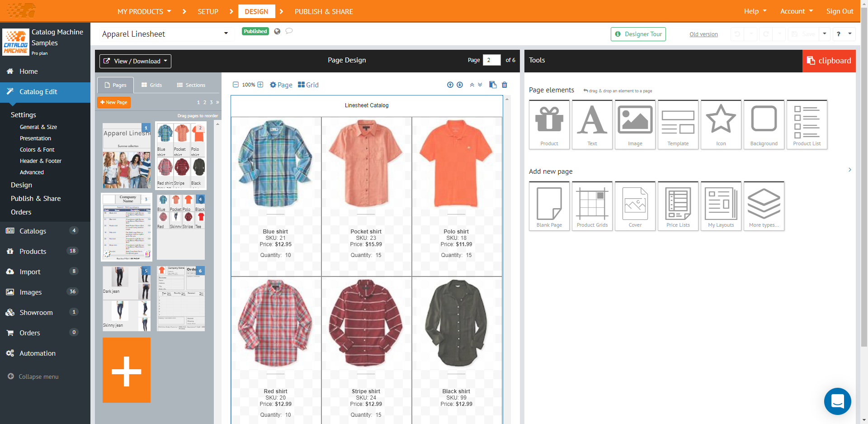Open the View / Download dropdown
This screenshot has width=868, height=424.
pyautogui.click(x=136, y=61)
